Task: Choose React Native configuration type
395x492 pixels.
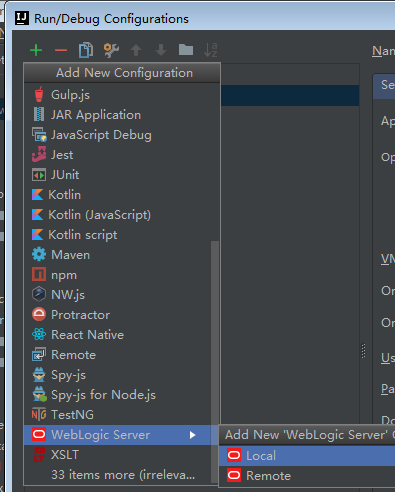Action: point(118,335)
